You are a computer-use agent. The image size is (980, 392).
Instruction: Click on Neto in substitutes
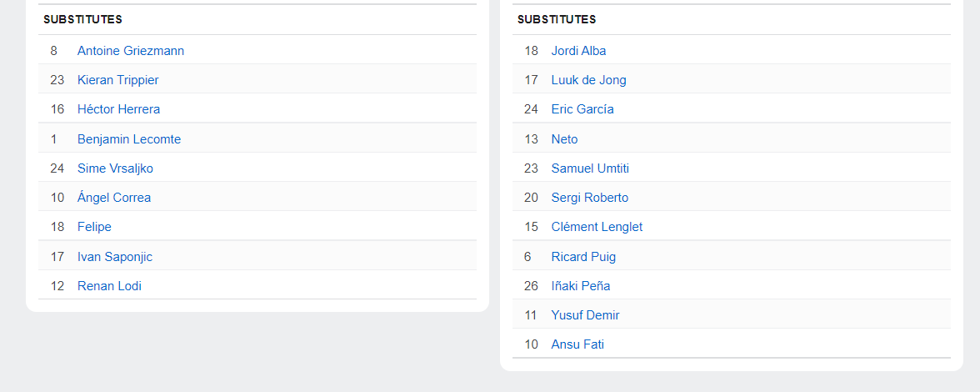564,139
